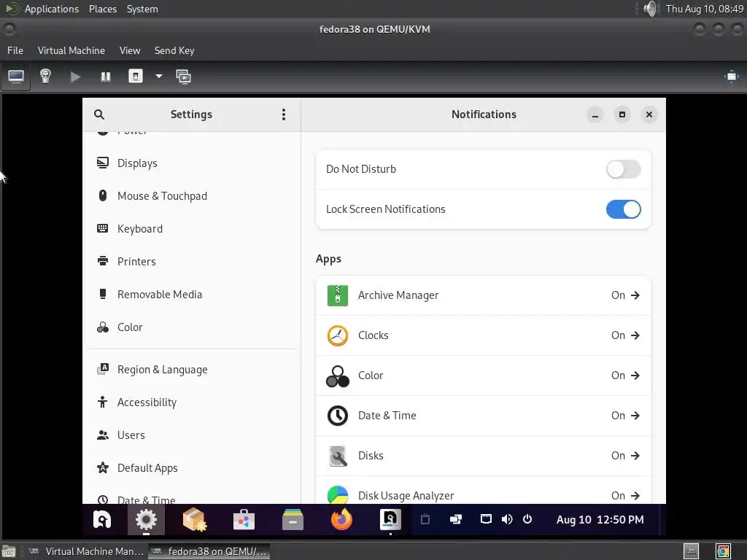Open the shutdown options dropdown arrow
This screenshot has height=560, width=747.
coord(158,76)
